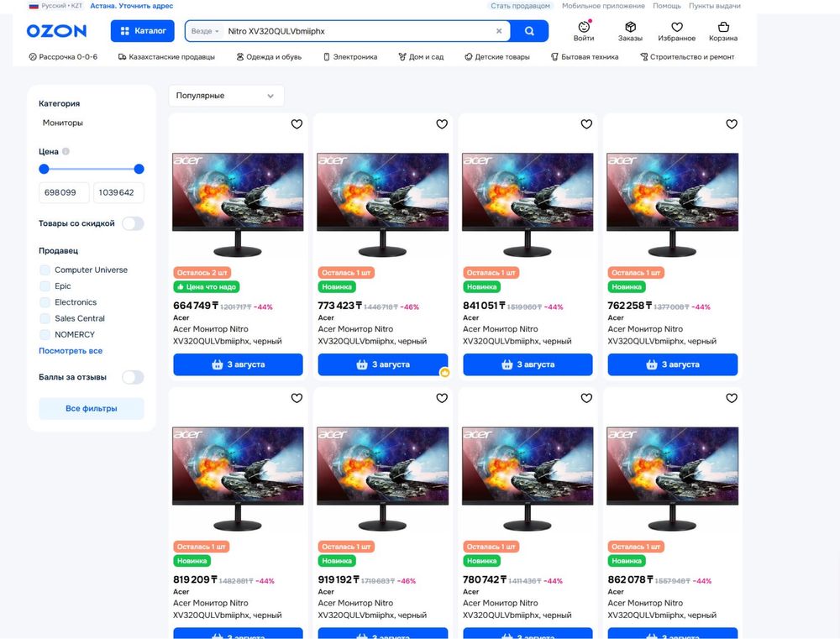Open the Заказы orders icon
Viewport: 840px width, 639px height.
(630, 31)
